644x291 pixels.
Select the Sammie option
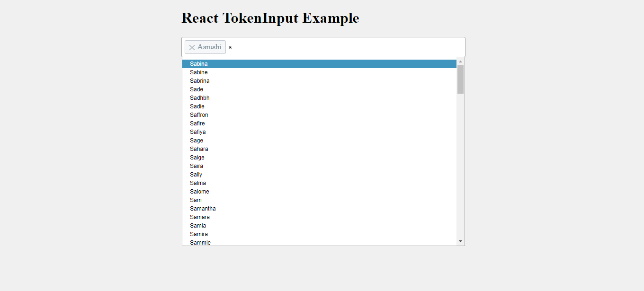[x=319, y=242]
